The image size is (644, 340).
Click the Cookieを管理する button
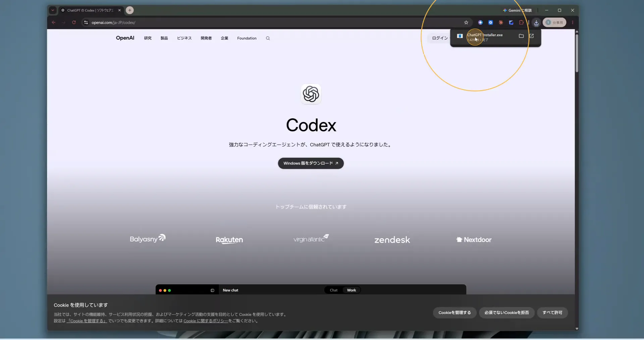pyautogui.click(x=454, y=313)
